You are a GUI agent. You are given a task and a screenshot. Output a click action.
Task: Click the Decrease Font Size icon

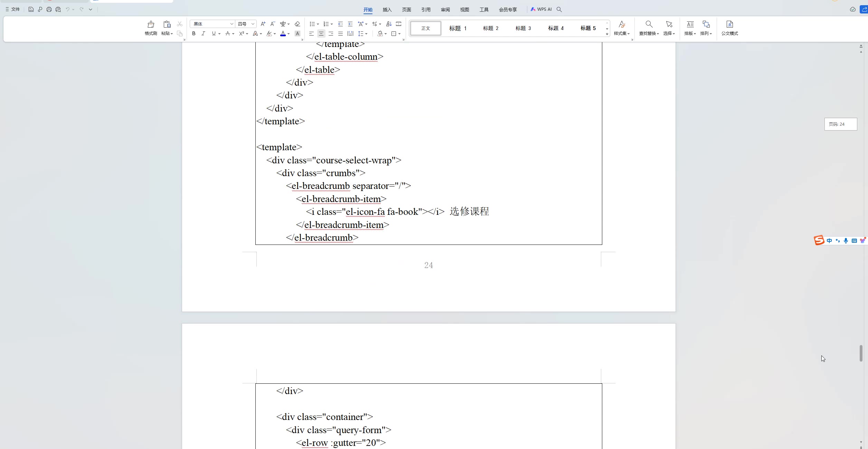click(273, 24)
